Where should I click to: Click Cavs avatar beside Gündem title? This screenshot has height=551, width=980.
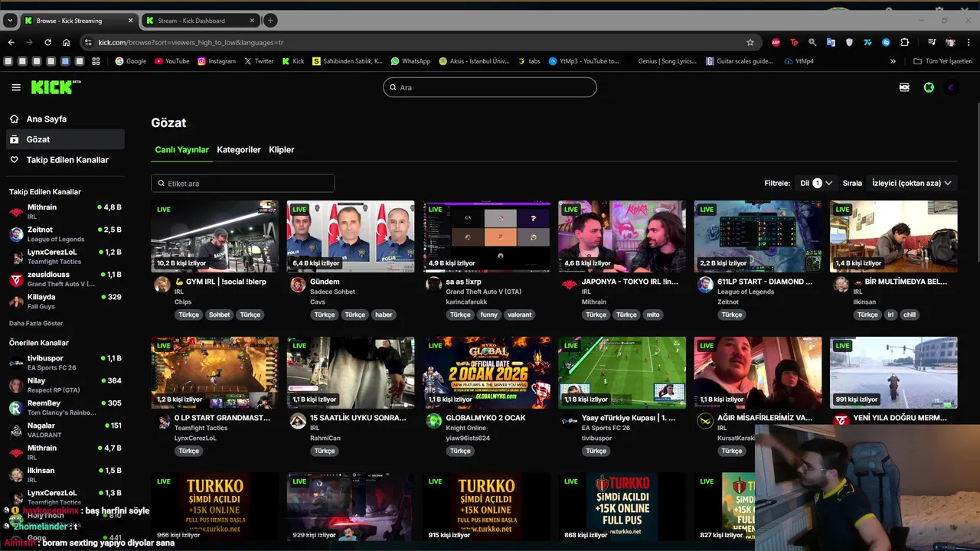[298, 285]
